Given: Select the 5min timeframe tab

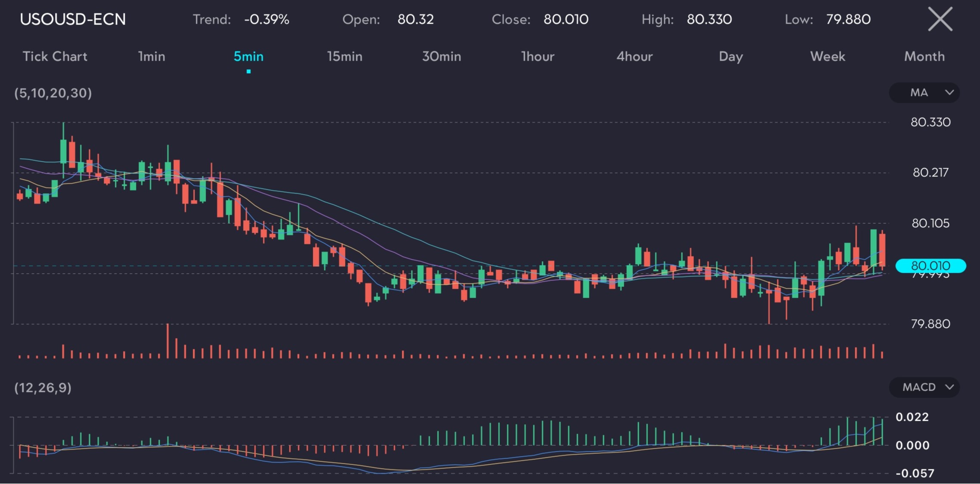Looking at the screenshot, I should 248,56.
